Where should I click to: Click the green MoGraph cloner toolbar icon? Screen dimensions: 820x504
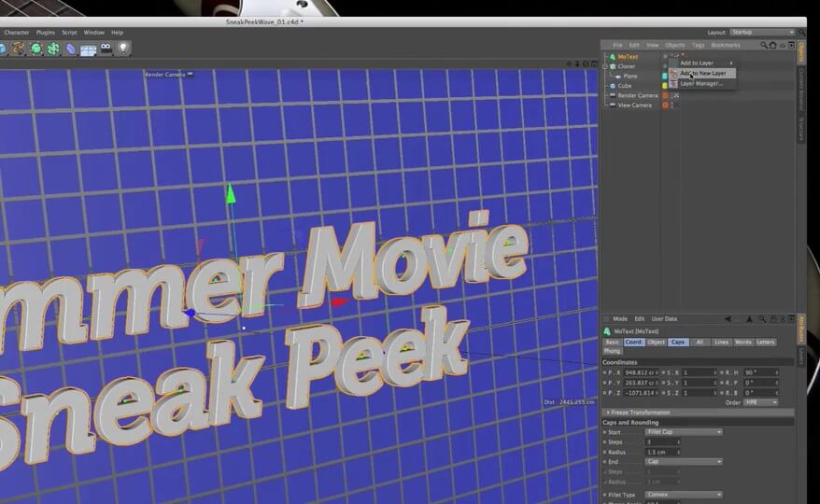point(53,49)
